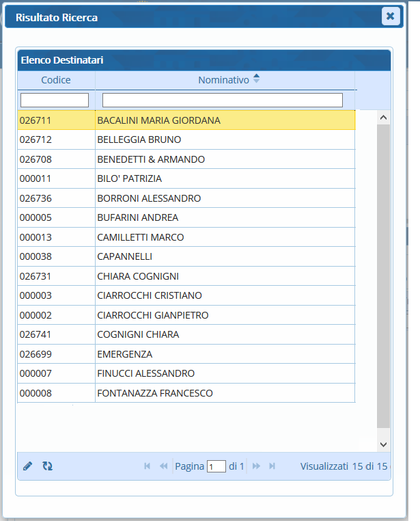Click the refresh list icon
This screenshot has width=420, height=521.
(x=48, y=466)
